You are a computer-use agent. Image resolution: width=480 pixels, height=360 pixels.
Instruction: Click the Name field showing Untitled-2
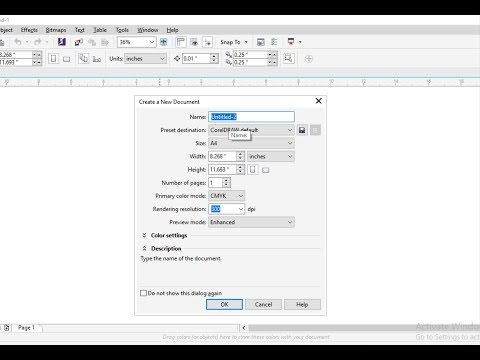tap(251, 117)
